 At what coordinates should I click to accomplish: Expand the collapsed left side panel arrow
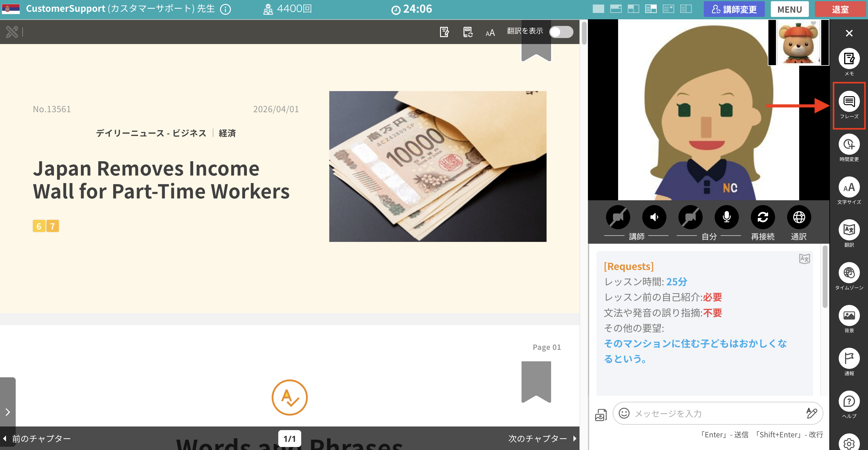click(8, 412)
